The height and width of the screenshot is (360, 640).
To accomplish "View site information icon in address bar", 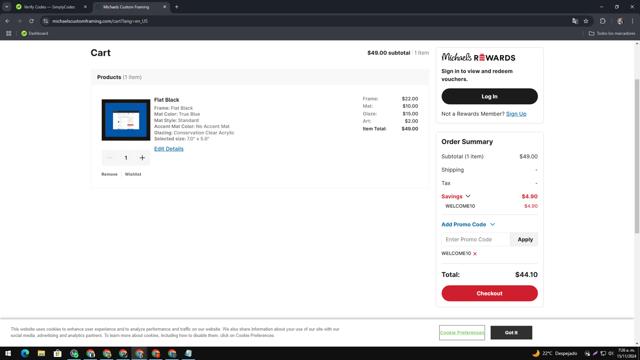I will tap(45, 21).
